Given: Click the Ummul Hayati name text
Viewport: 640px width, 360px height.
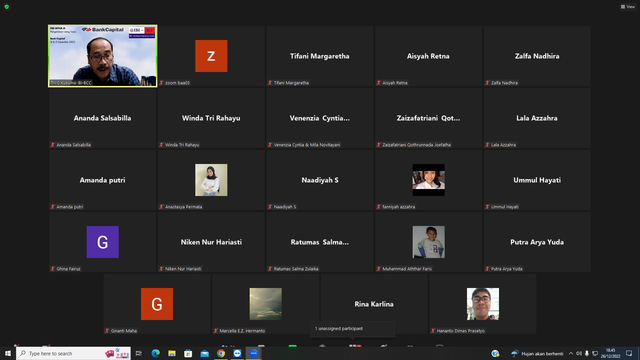Looking at the screenshot, I should 537,180.
